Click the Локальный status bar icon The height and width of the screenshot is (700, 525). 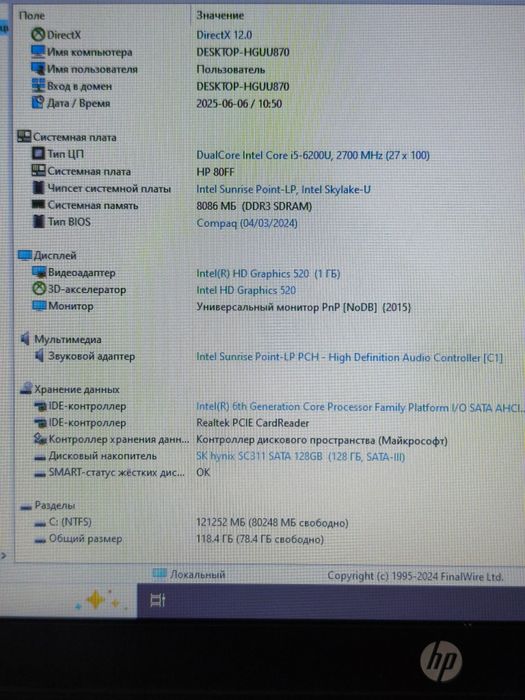159,573
